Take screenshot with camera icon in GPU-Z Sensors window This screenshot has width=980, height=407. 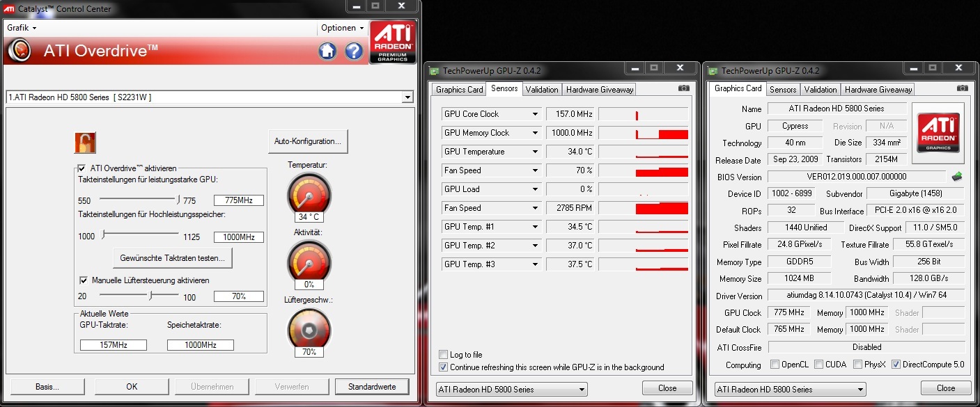pyautogui.click(x=683, y=88)
